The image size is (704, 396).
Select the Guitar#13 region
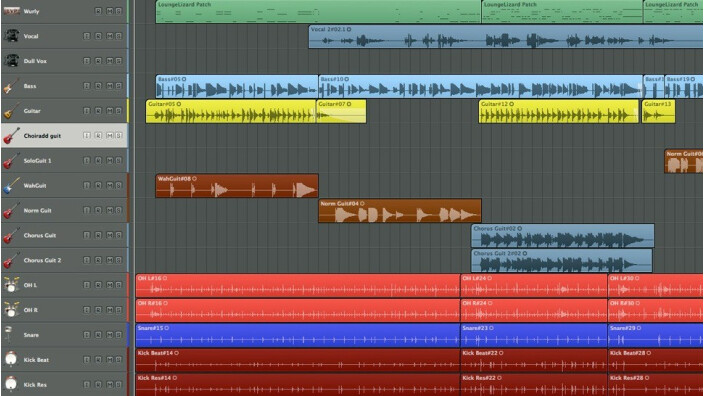(x=658, y=111)
